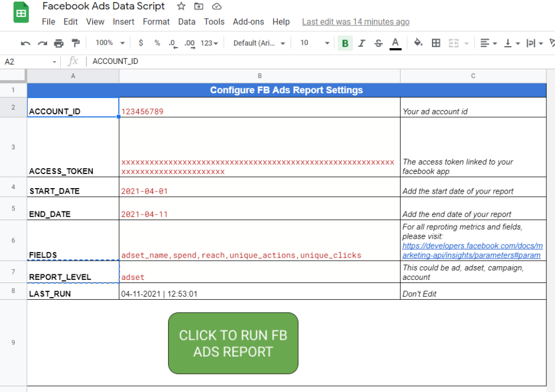Select row 3 header

13,147
